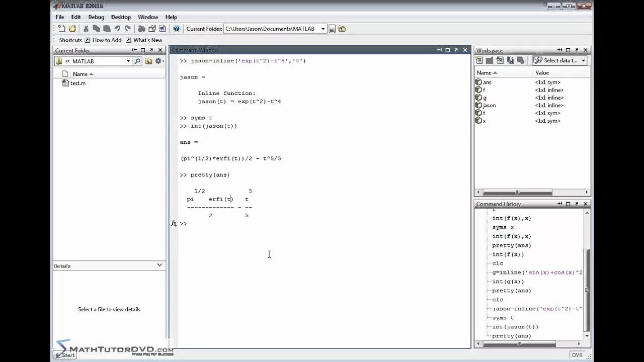Open Current Folder gear actions menu
Viewport: 644px width, 362px height.
159,61
